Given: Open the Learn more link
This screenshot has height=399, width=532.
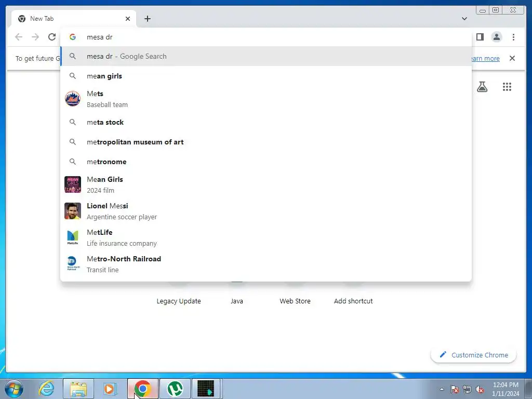Looking at the screenshot, I should (485, 58).
